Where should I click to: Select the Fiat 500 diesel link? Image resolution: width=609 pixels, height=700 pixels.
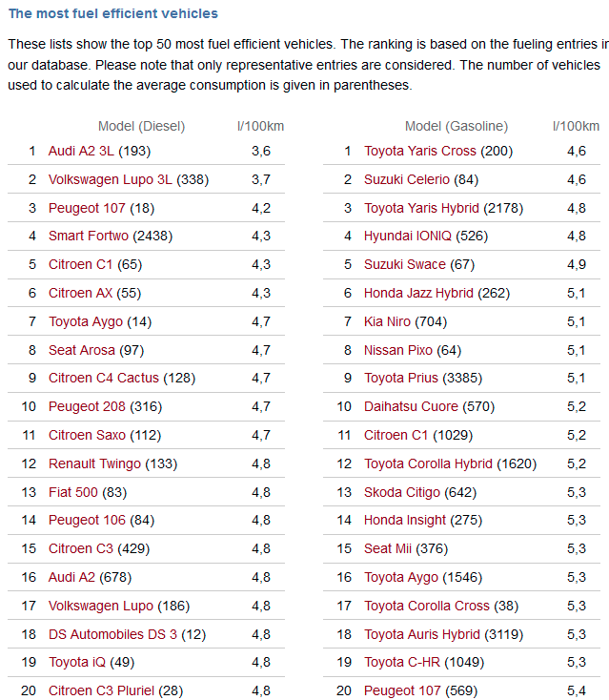click(71, 492)
